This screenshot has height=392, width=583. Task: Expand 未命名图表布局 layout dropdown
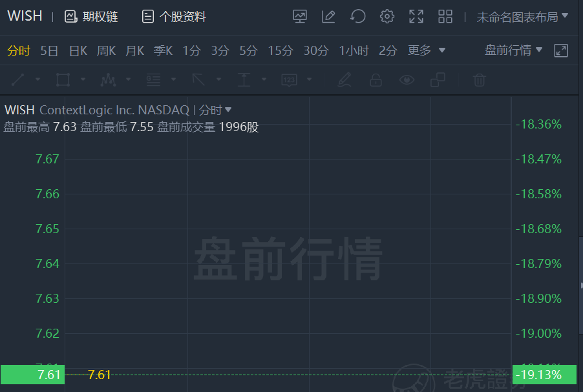point(522,17)
